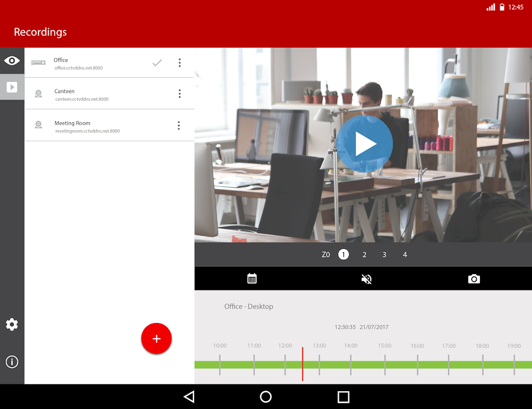Viewport: 532px width, 409px height.
Task: Tap the Android recent apps button
Action: [343, 397]
